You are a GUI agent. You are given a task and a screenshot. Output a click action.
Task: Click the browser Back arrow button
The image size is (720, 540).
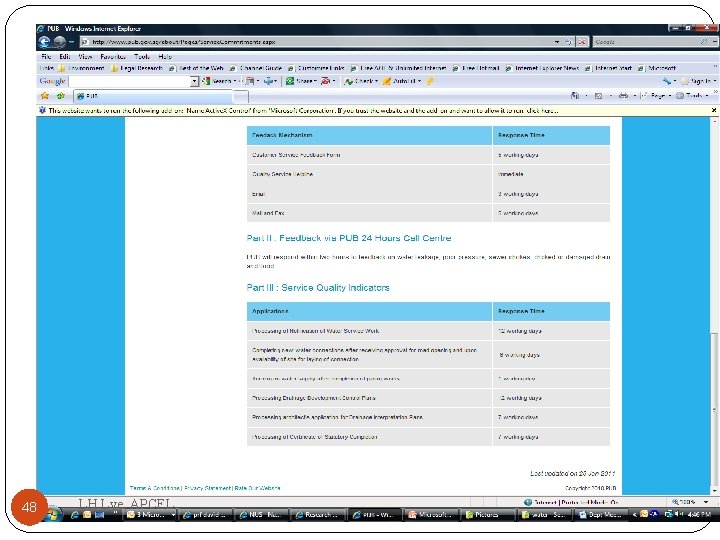(x=44, y=42)
